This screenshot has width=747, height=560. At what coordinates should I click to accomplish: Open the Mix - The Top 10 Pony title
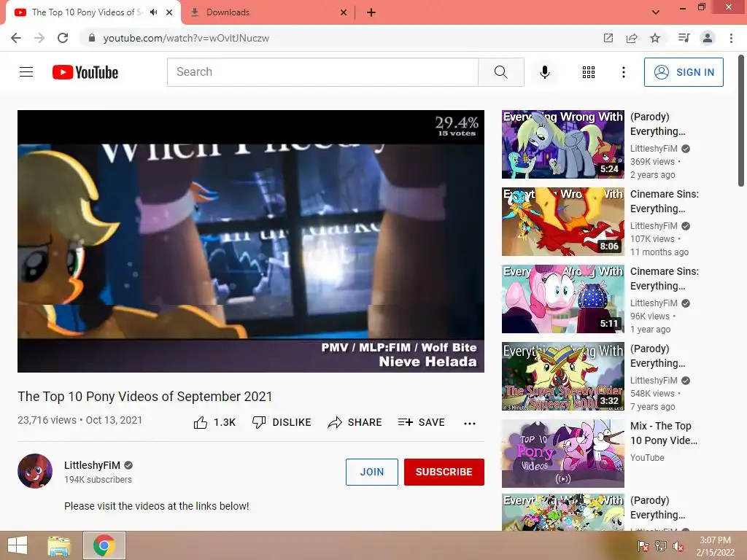[x=663, y=433]
